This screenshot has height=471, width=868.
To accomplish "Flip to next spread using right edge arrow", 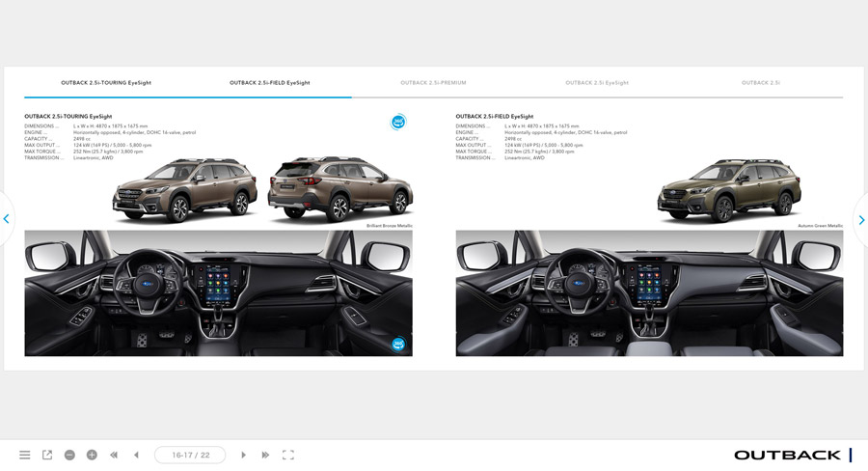I will 861,220.
